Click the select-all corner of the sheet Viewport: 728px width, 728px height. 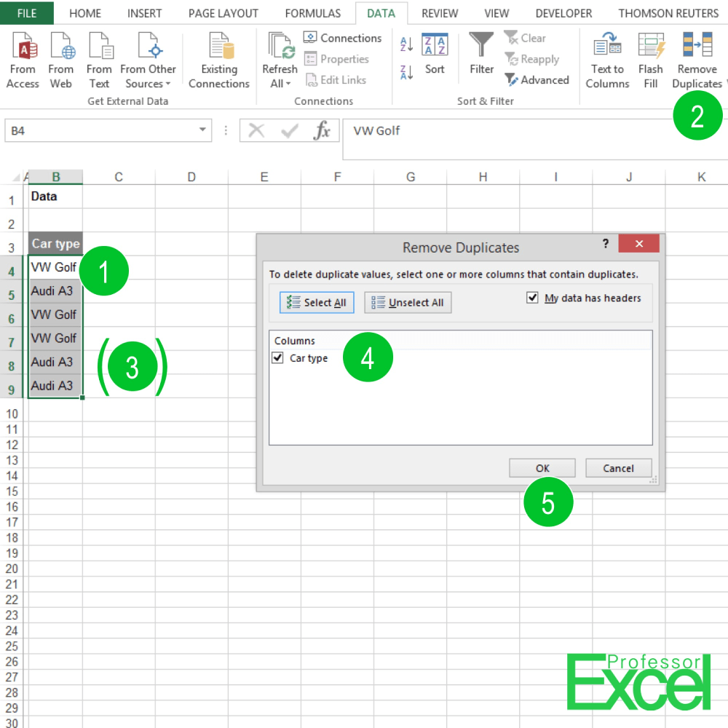click(16, 177)
